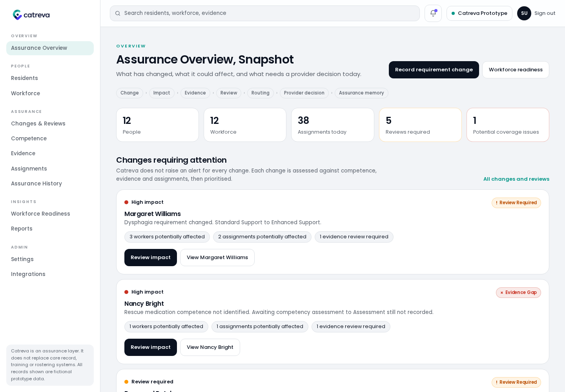The width and height of the screenshot is (565, 392).
Task: Click Margaret's 1 evidence review required chip
Action: pos(354,237)
